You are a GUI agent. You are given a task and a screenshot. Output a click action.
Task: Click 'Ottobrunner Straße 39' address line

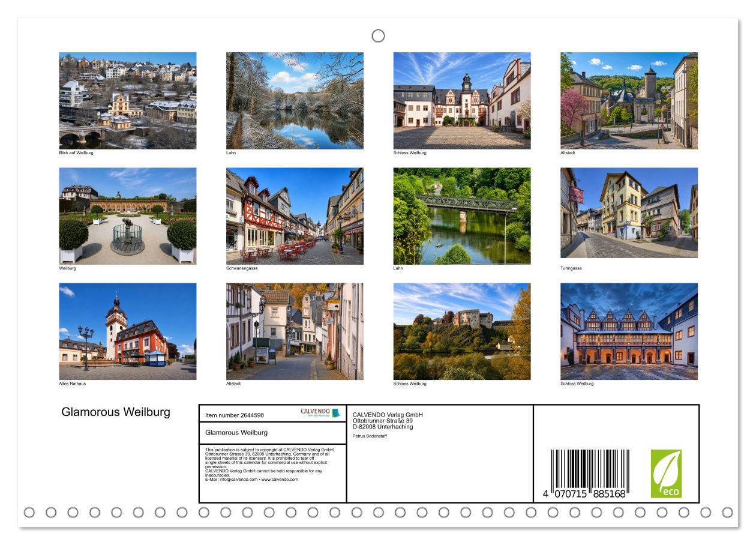point(382,420)
